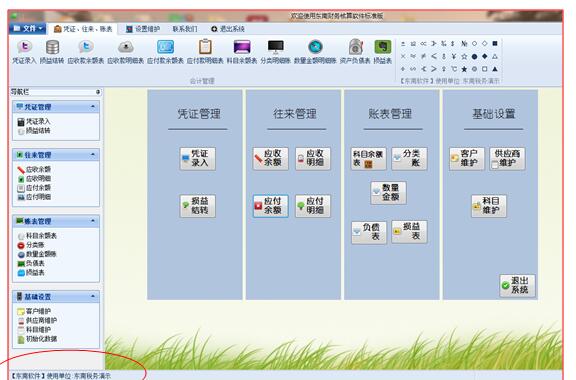Screen dimensions: 576x380
Task: Launch 应收款明细表 from the ribbon
Action: pos(125,52)
